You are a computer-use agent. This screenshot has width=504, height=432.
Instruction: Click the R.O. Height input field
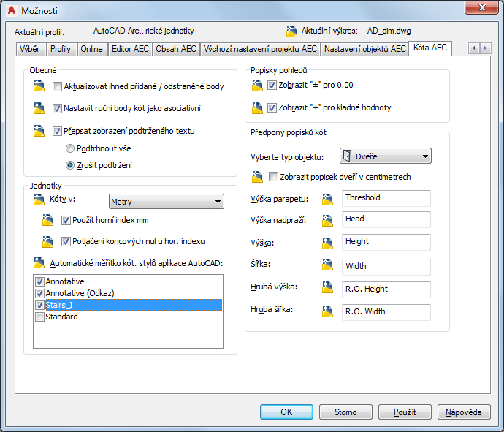[x=386, y=289]
